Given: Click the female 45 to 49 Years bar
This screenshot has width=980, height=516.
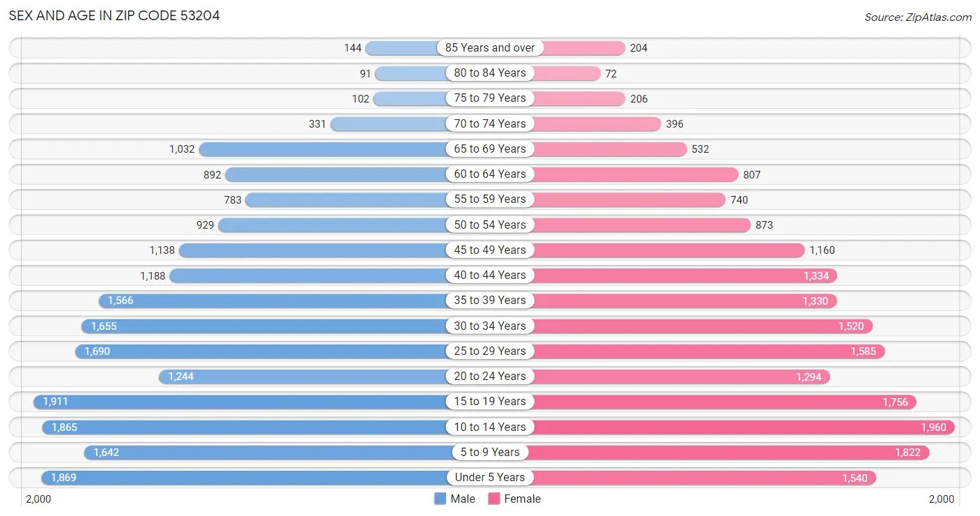Looking at the screenshot, I should (x=668, y=250).
